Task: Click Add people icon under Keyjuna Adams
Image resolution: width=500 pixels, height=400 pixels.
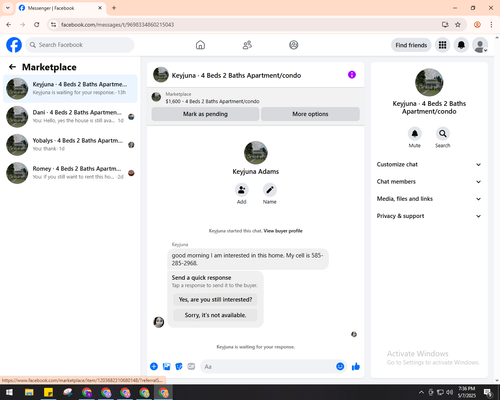Action: (241, 190)
